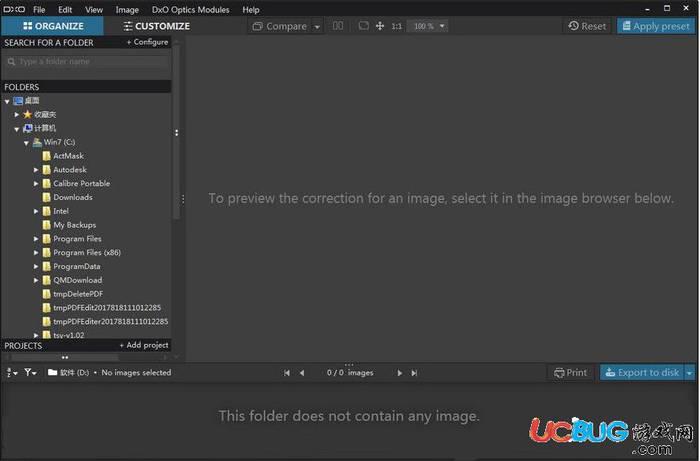This screenshot has width=700, height=461.
Task: Set zoom to 1:1
Action: point(396,26)
